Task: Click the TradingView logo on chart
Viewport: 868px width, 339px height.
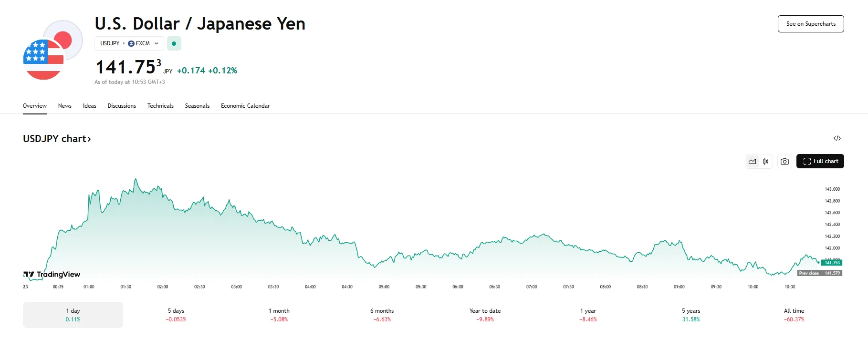Action: (52, 275)
